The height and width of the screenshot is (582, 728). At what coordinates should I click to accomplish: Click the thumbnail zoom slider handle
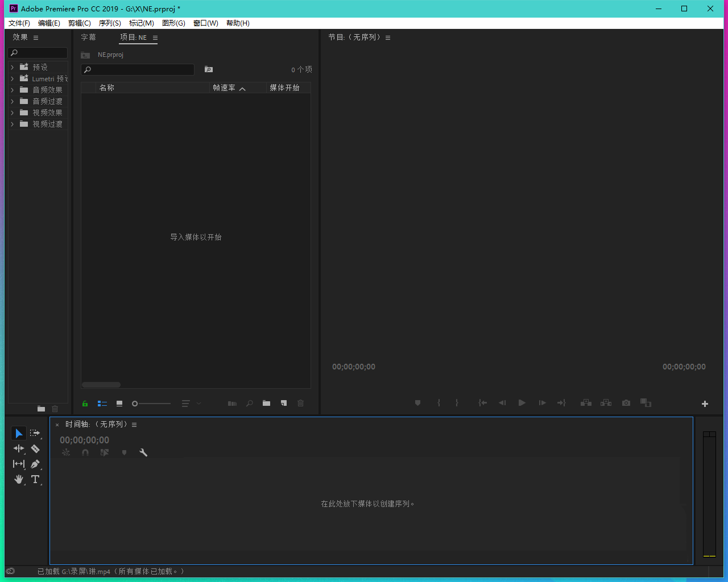click(x=135, y=404)
